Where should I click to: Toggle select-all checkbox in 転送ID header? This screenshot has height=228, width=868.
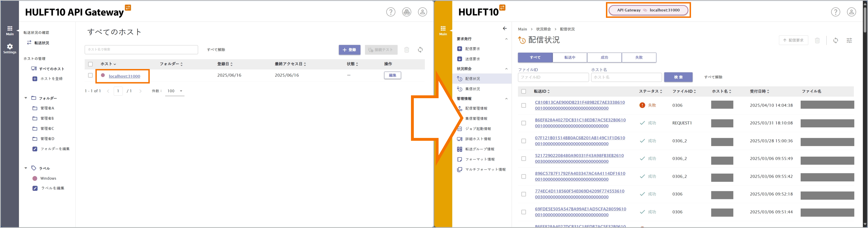[523, 91]
